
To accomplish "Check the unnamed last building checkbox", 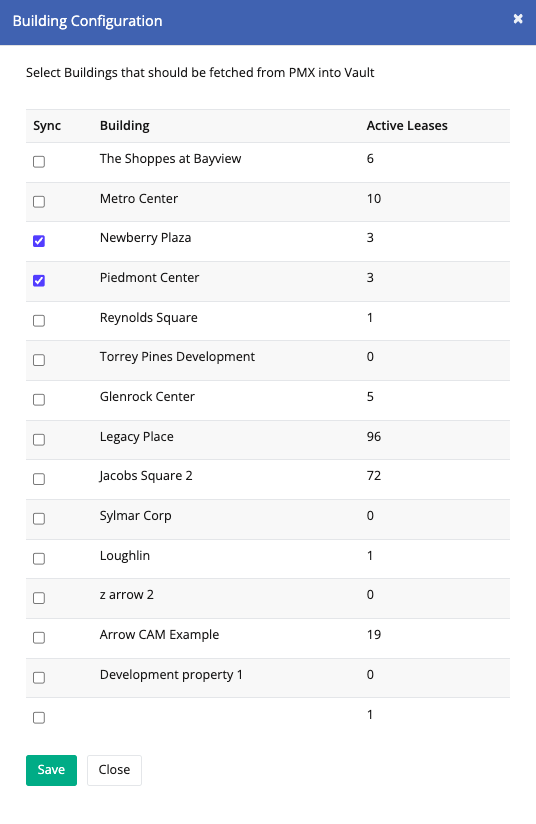I will pyautogui.click(x=39, y=717).
